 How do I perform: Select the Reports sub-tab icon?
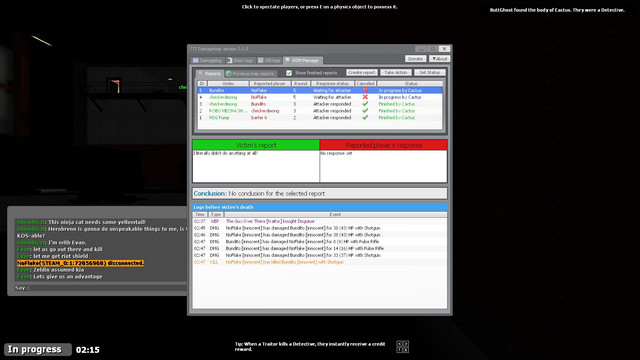(201, 74)
